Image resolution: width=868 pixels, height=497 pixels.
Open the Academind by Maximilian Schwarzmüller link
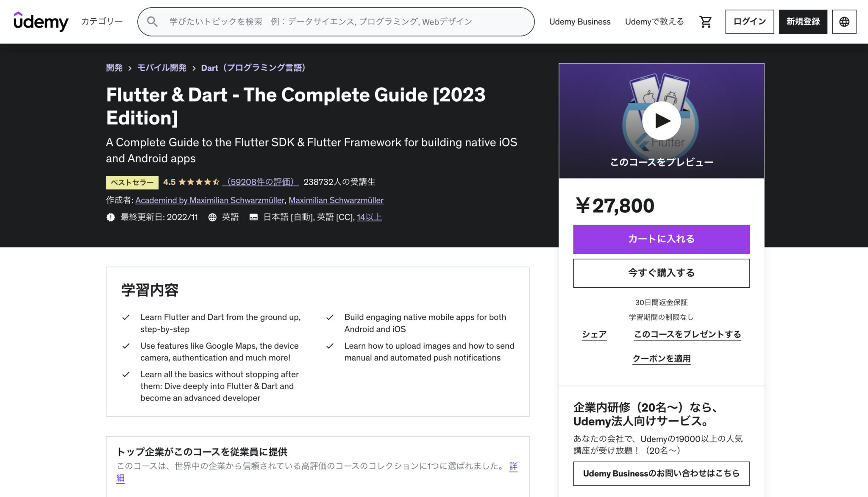tap(210, 200)
